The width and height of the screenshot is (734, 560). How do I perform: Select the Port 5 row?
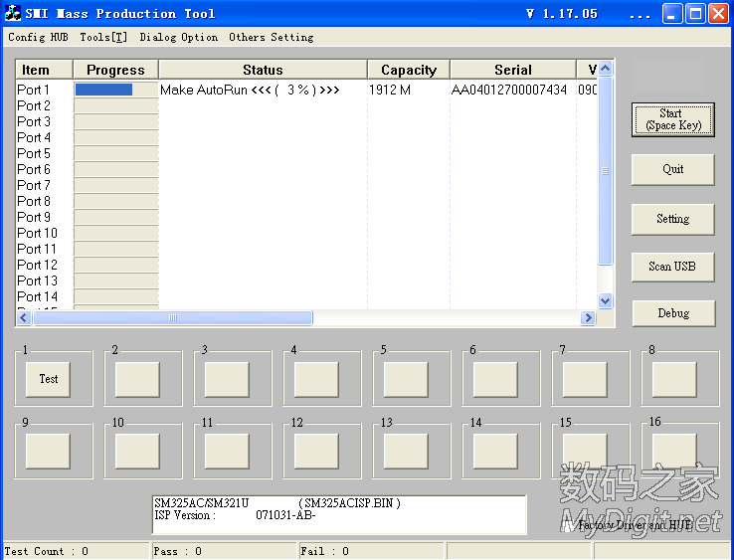click(306, 153)
